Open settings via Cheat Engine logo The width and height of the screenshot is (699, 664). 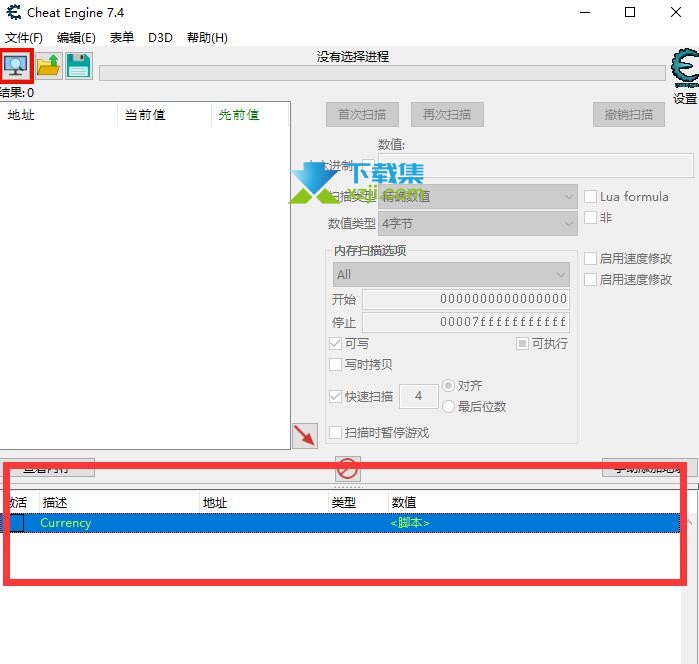click(685, 67)
